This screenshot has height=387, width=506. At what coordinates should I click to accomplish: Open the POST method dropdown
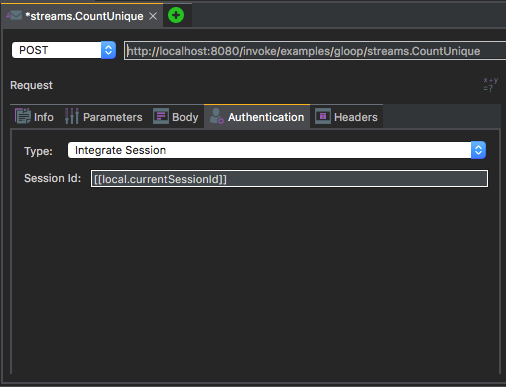coord(64,50)
